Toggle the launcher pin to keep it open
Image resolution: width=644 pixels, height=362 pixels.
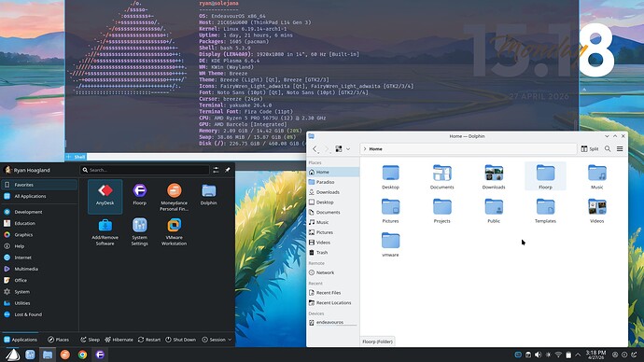228,170
